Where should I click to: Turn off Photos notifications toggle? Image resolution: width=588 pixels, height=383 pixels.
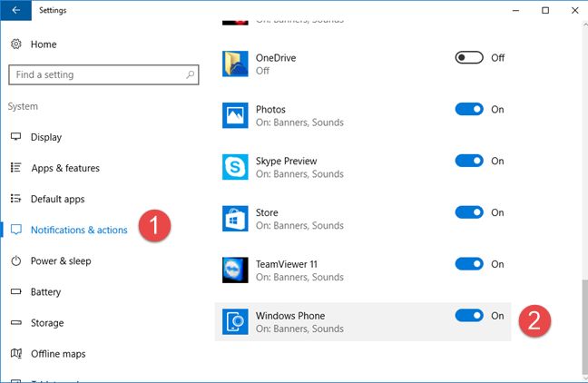pyautogui.click(x=469, y=109)
